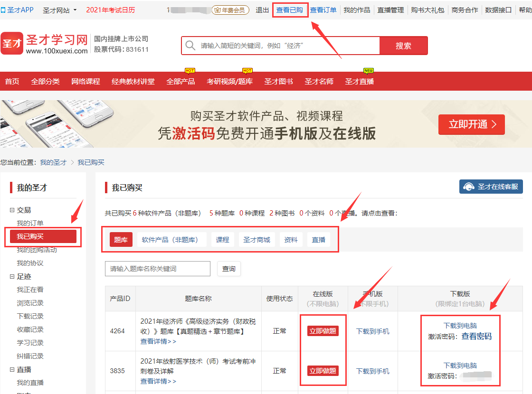Click the search magnifier icon
This screenshot has width=532, height=394.
(x=190, y=46)
